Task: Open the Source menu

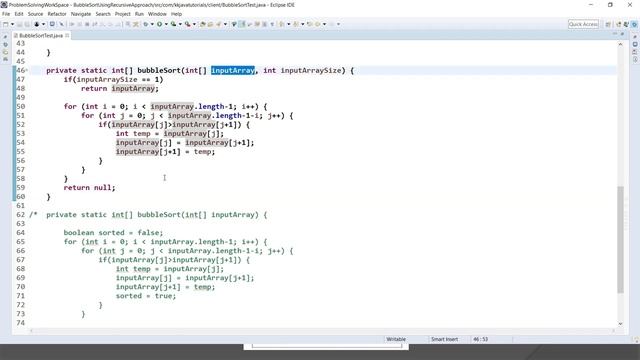Action: pyautogui.click(x=35, y=14)
